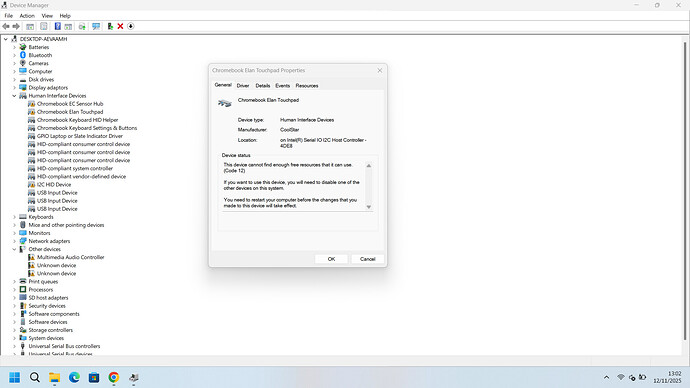Switch to the Events tab

[x=283, y=86]
